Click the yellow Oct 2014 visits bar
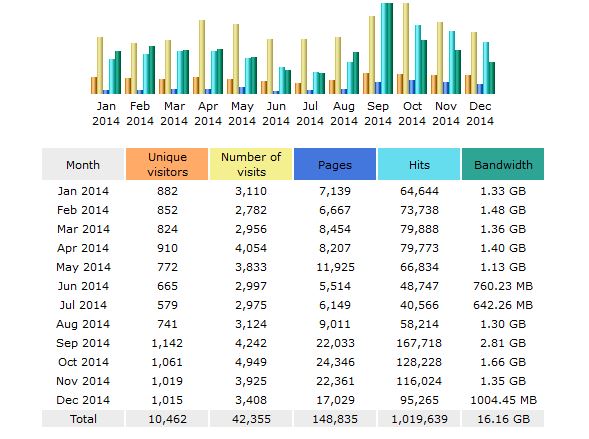This screenshot has width=589, height=439. click(406, 48)
